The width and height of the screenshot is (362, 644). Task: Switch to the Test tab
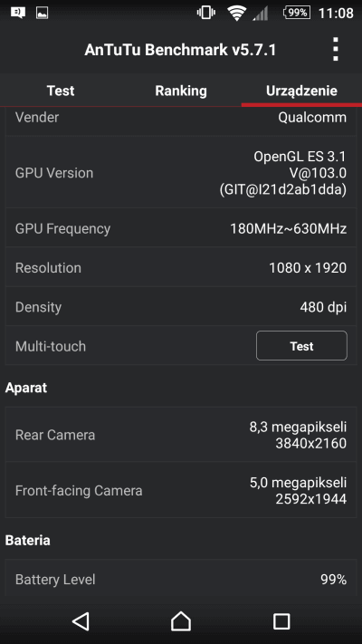(x=61, y=91)
